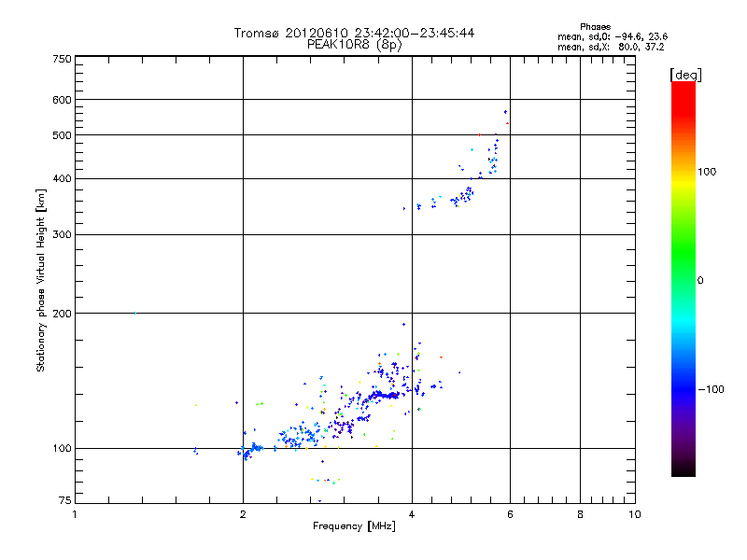The image size is (747, 560).
Task: Click the black bottom of the colorbar
Action: [684, 469]
